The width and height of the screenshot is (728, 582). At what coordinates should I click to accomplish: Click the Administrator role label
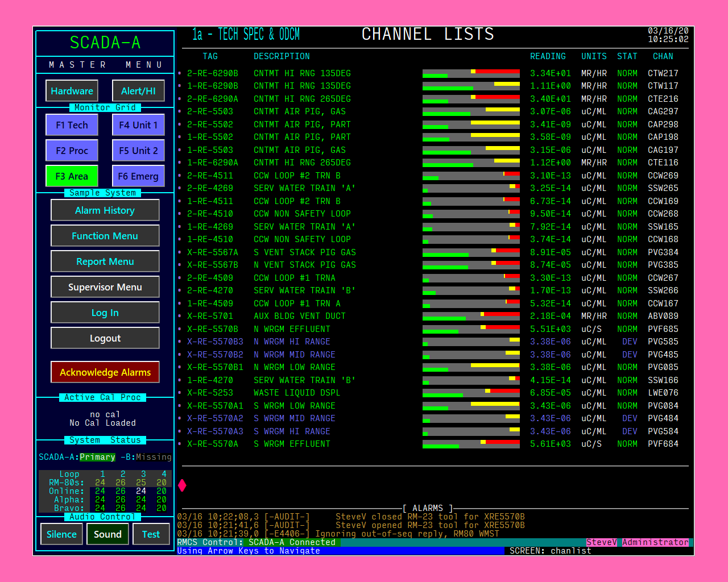click(x=655, y=542)
